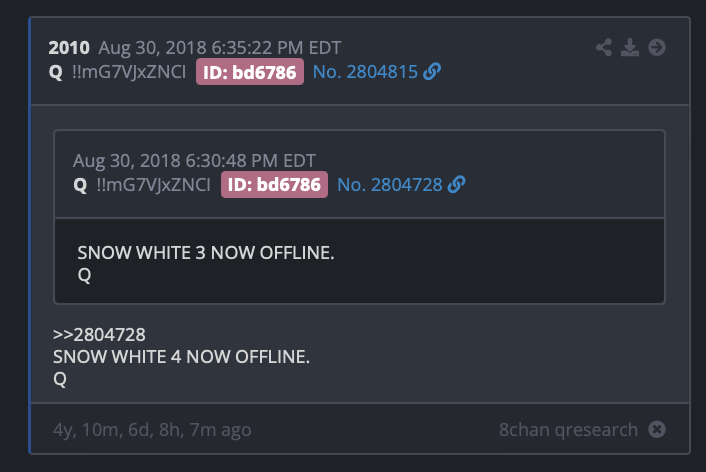This screenshot has width=706, height=472.
Task: Click the share icon on post 2010
Action: point(604,47)
